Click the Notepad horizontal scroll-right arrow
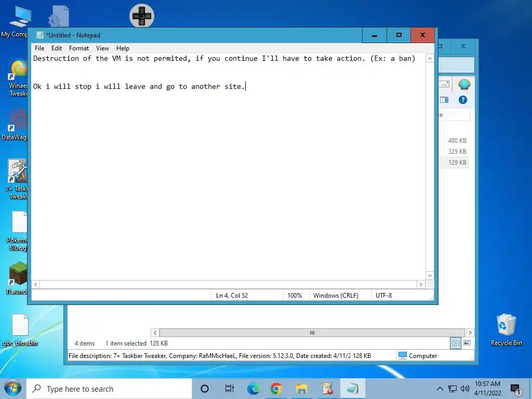Screen dimensions: 532x399 [x=421, y=284]
